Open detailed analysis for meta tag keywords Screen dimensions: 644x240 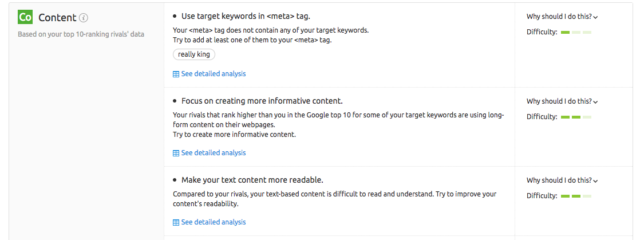point(213,74)
